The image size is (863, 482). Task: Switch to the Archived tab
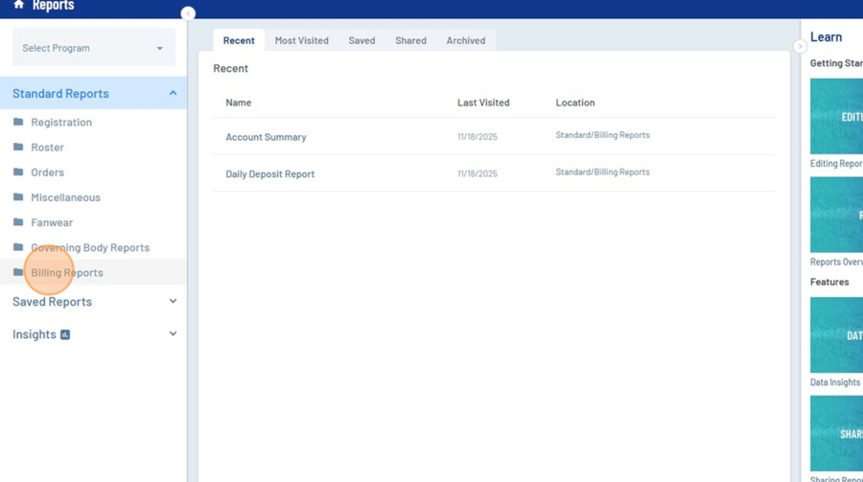tap(465, 41)
